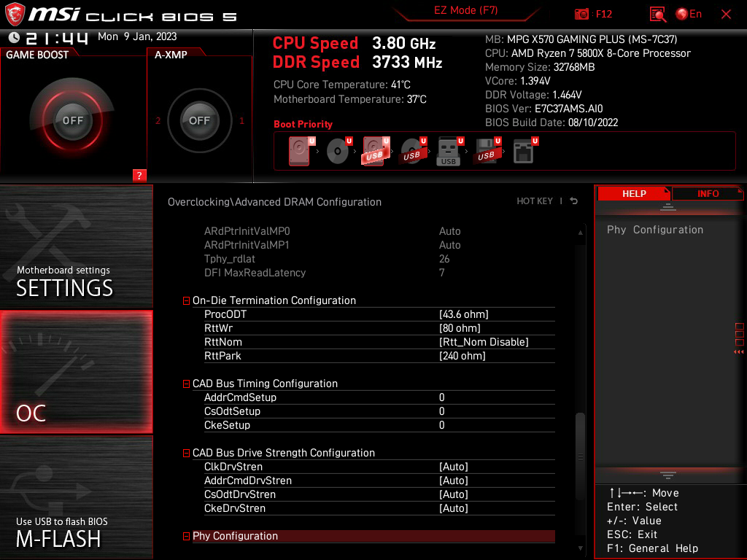The image size is (747, 560).
Task: Open the SETTINGS motherboard menu
Action: (x=76, y=246)
